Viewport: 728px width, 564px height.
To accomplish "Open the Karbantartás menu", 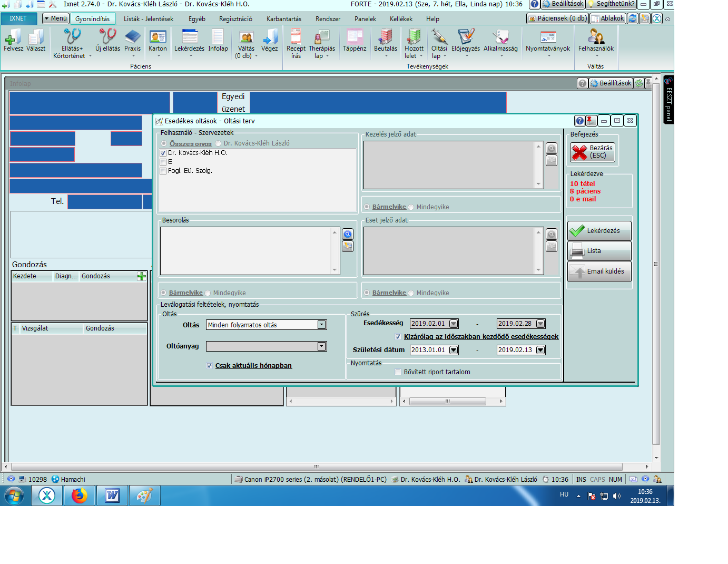I will (283, 19).
